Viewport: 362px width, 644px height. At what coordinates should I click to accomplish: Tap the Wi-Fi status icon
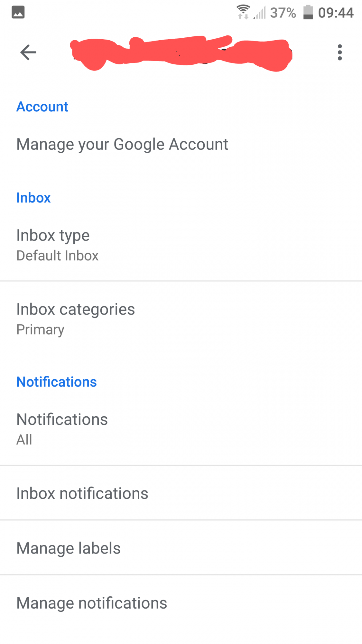(x=243, y=12)
